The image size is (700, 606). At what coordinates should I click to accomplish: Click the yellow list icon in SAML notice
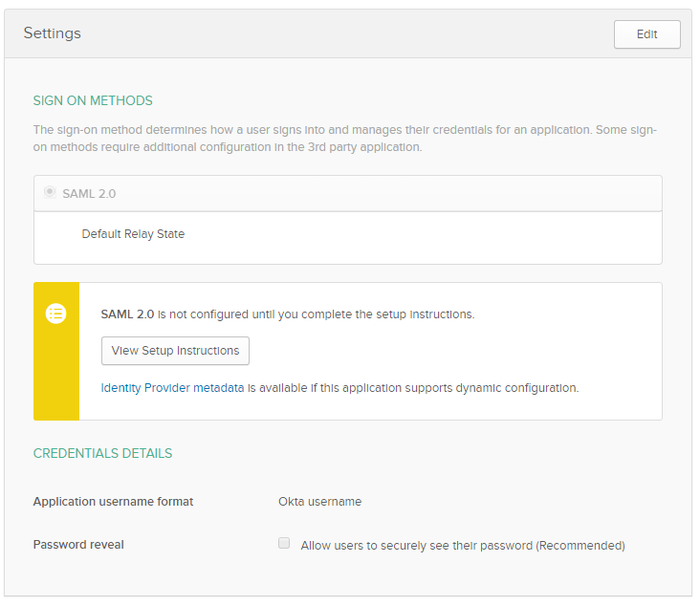pos(56,314)
